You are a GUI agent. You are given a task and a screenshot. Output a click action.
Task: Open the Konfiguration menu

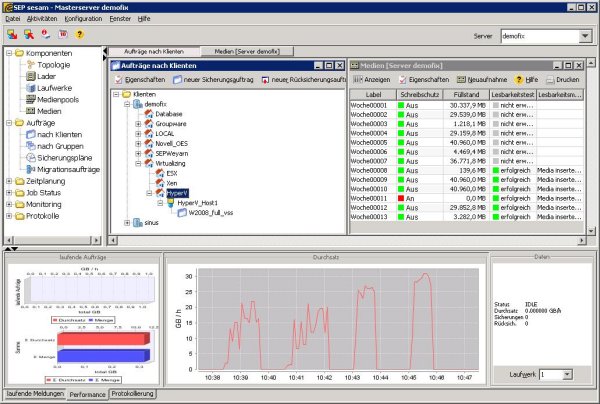click(83, 18)
